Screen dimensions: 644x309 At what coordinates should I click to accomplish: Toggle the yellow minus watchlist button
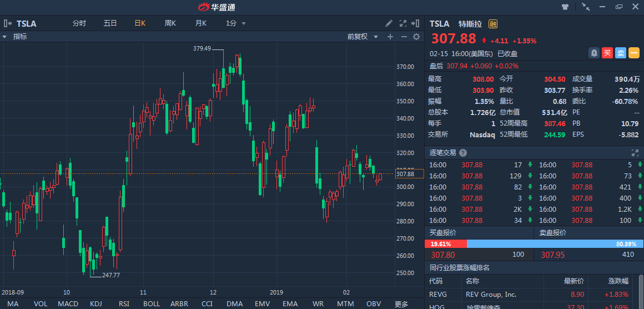[x=633, y=53]
